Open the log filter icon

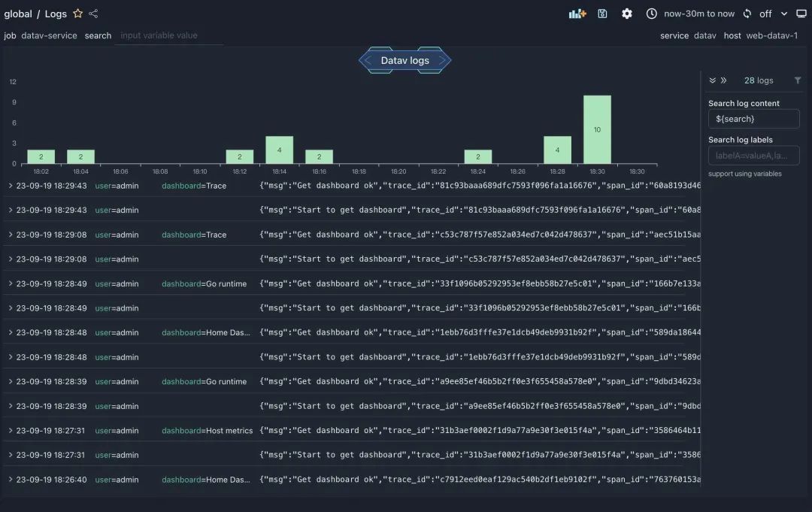point(798,80)
